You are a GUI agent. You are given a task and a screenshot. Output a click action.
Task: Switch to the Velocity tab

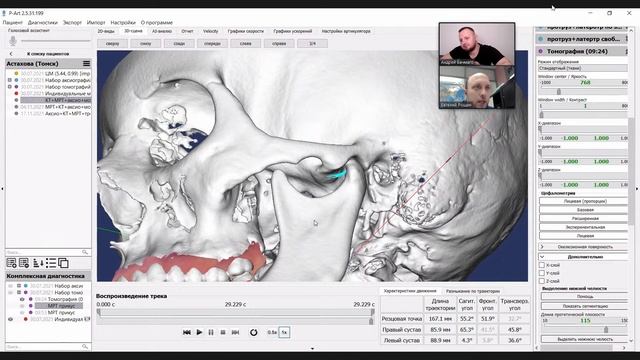211,31
